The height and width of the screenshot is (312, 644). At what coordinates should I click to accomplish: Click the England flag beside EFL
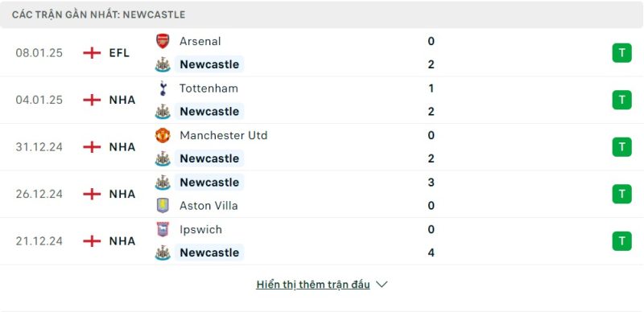tap(92, 53)
